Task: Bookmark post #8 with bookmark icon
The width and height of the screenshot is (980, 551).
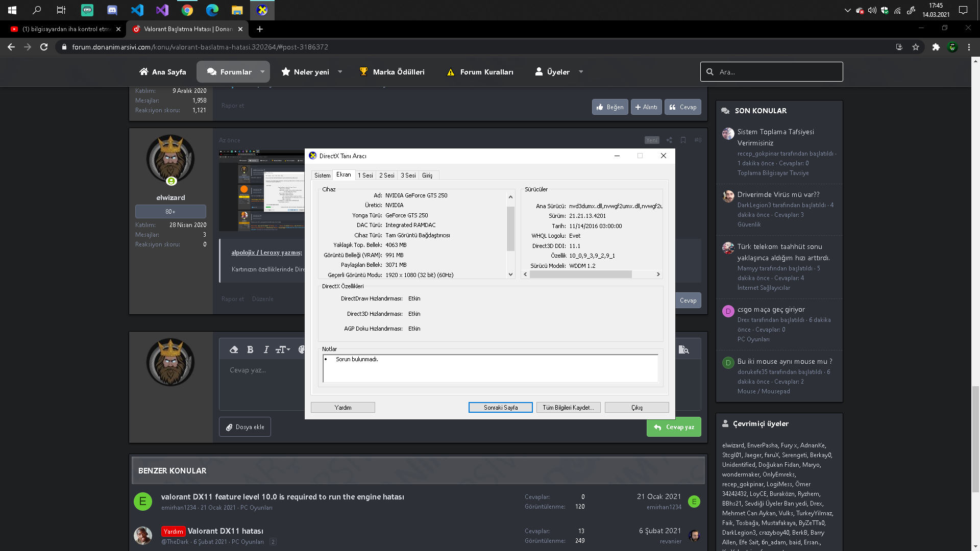Action: pos(683,140)
